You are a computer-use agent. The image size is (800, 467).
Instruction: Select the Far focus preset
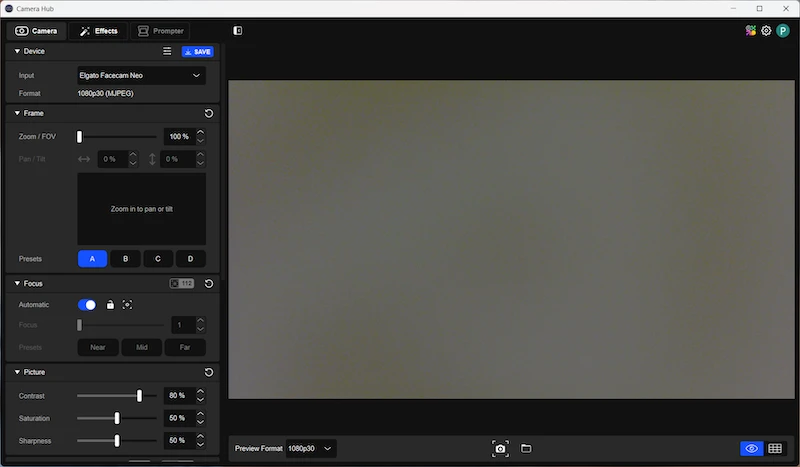185,347
